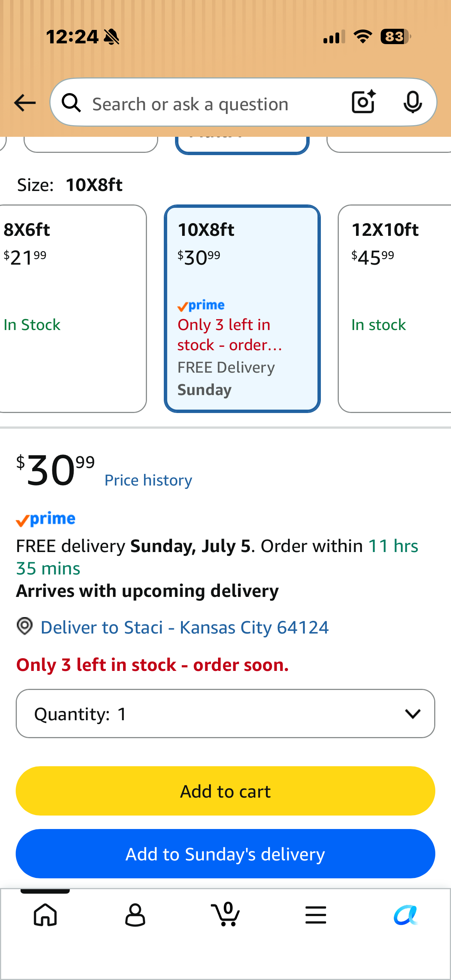This screenshot has width=451, height=980.
Task: Expand the Quantity dropdown
Action: coord(225,713)
